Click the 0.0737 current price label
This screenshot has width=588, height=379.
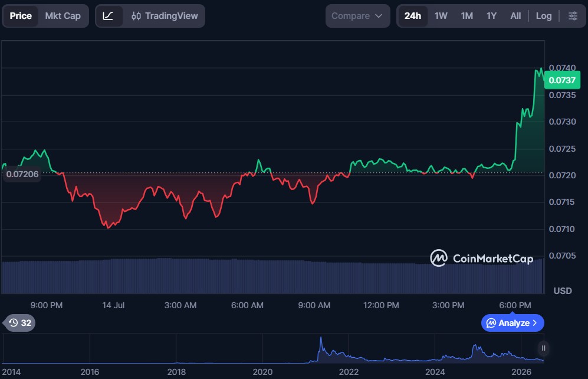pyautogui.click(x=561, y=80)
